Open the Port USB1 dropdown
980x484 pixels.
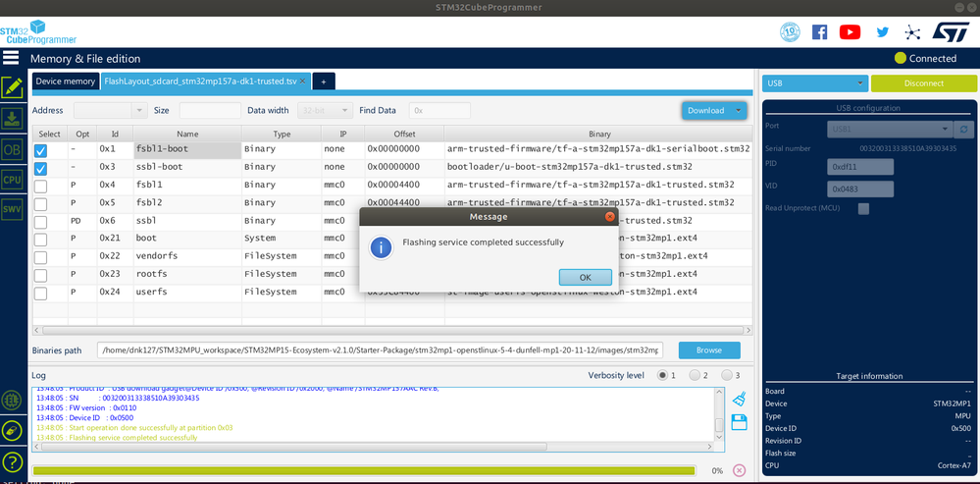889,129
